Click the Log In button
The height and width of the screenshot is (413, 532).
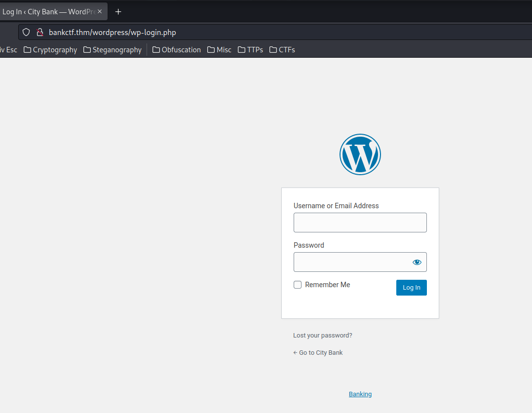[x=411, y=288]
